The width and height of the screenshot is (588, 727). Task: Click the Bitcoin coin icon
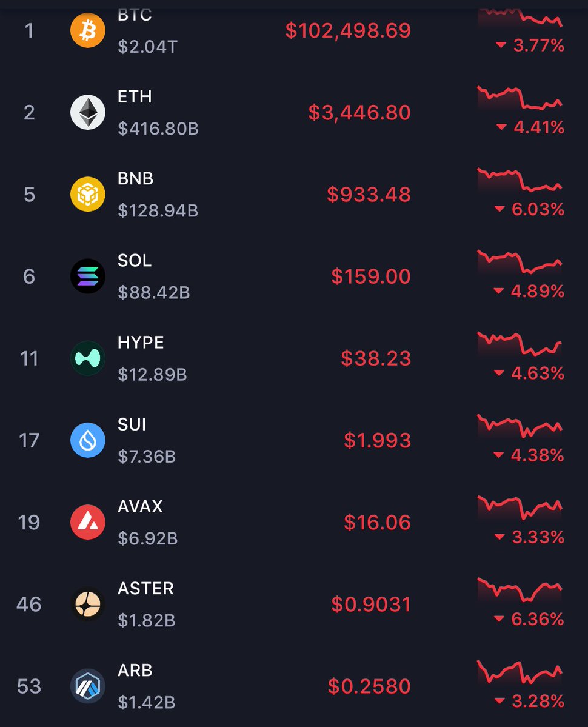pyautogui.click(x=88, y=30)
